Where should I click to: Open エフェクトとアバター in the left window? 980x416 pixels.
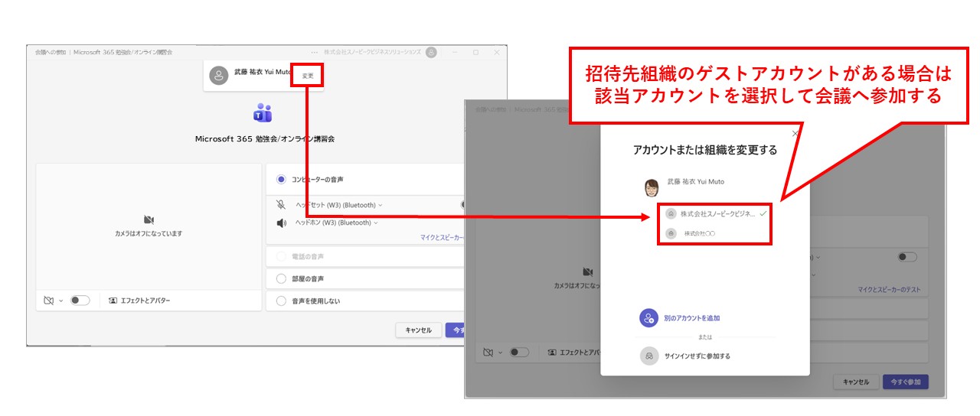pos(139,301)
